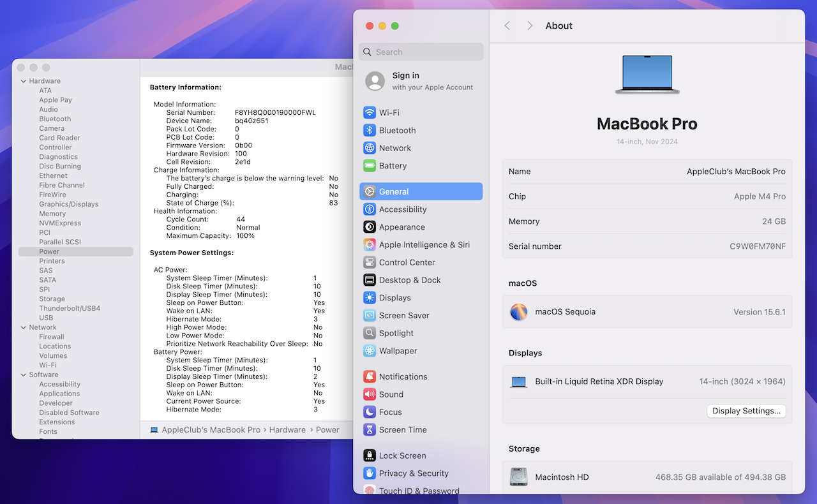Open Wi-Fi settings icon in sidebar
Image resolution: width=817 pixels, height=504 pixels.
click(370, 112)
